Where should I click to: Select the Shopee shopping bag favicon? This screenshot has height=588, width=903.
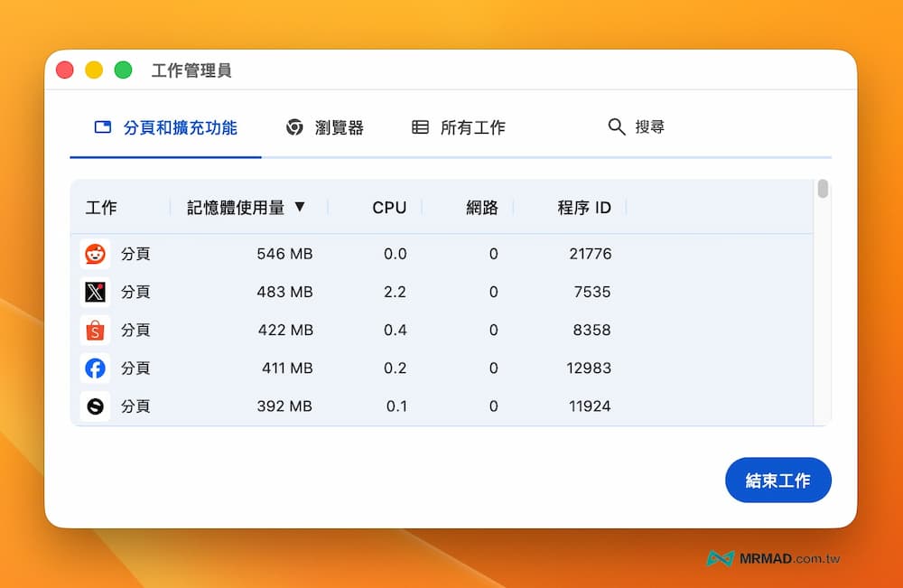point(95,330)
